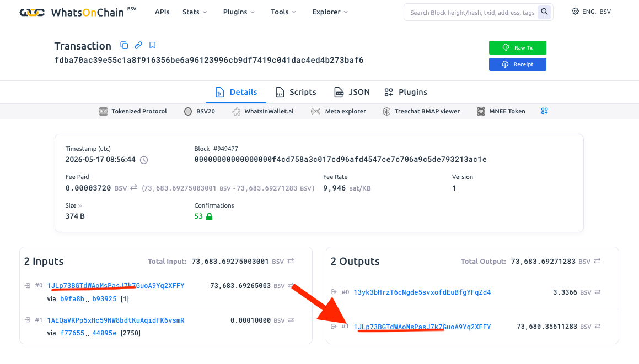Open output #0 address 13yk3bHrzT link
The image size is (639, 364).
(422, 292)
